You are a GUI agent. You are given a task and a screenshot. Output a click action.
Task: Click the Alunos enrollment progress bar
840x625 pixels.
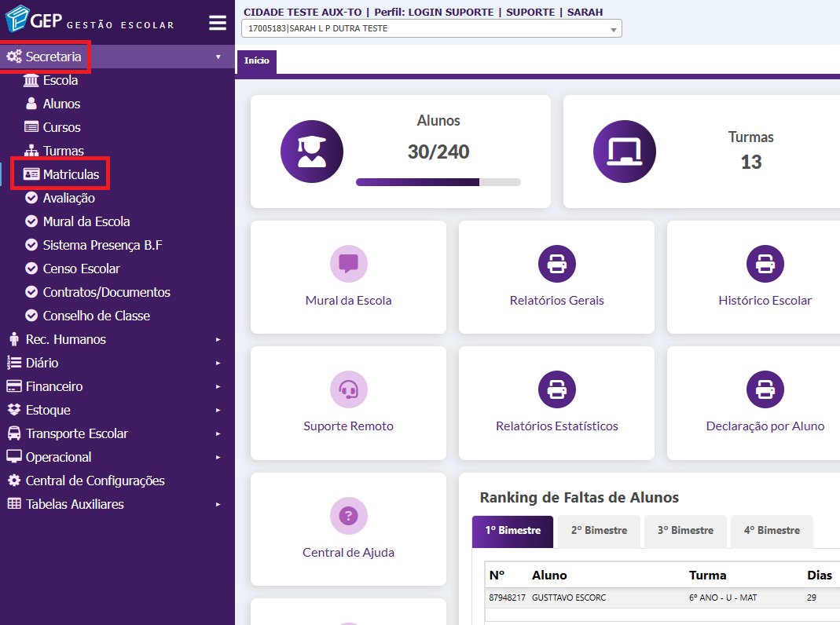click(438, 182)
